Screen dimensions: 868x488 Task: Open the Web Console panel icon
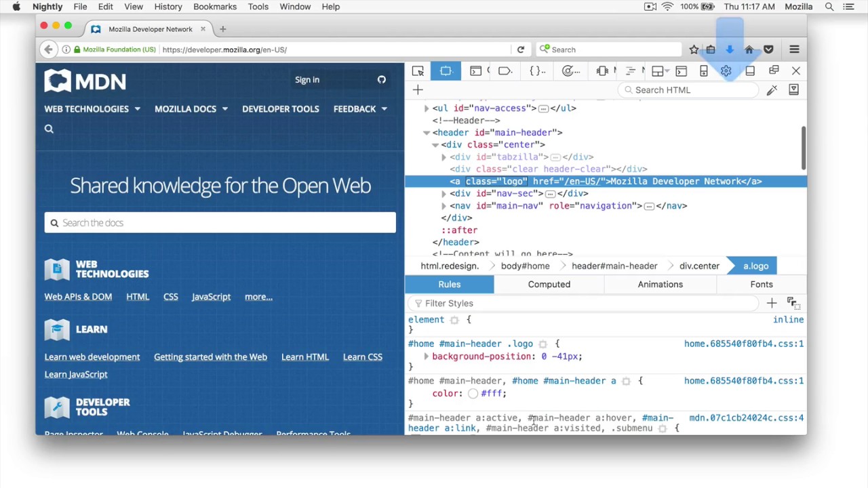click(476, 71)
